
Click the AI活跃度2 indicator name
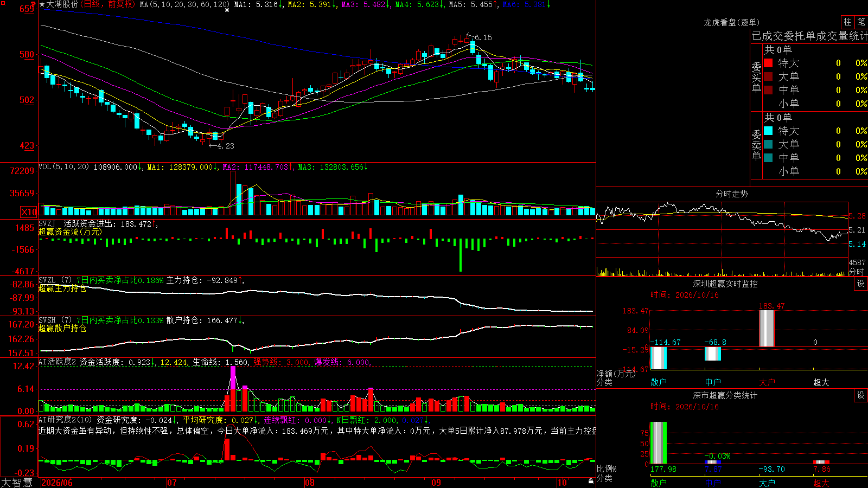pos(58,362)
